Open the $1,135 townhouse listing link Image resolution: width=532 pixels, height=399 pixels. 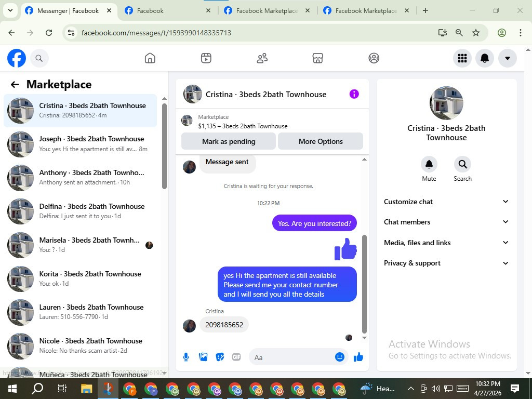coord(243,126)
